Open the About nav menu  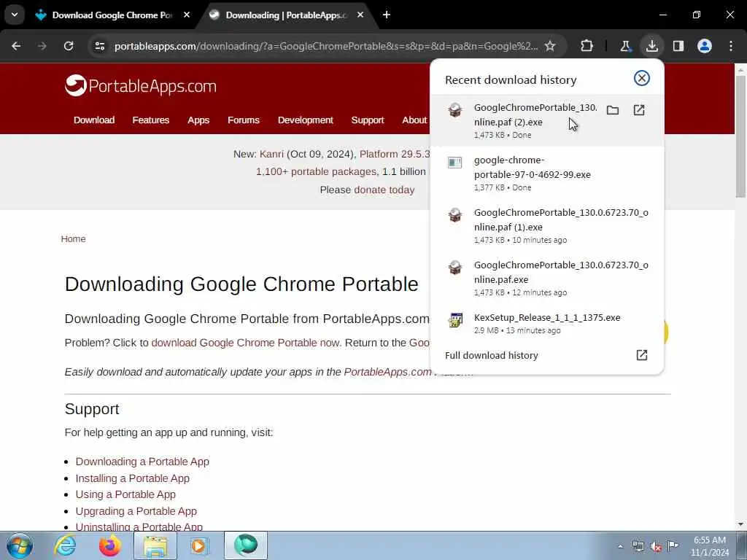pos(414,120)
